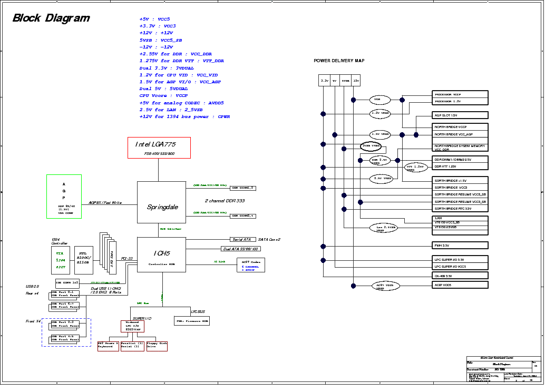This screenshot has width=555, height=392.
Task: Click the Floppy Disk Drive box
Action: point(157,346)
